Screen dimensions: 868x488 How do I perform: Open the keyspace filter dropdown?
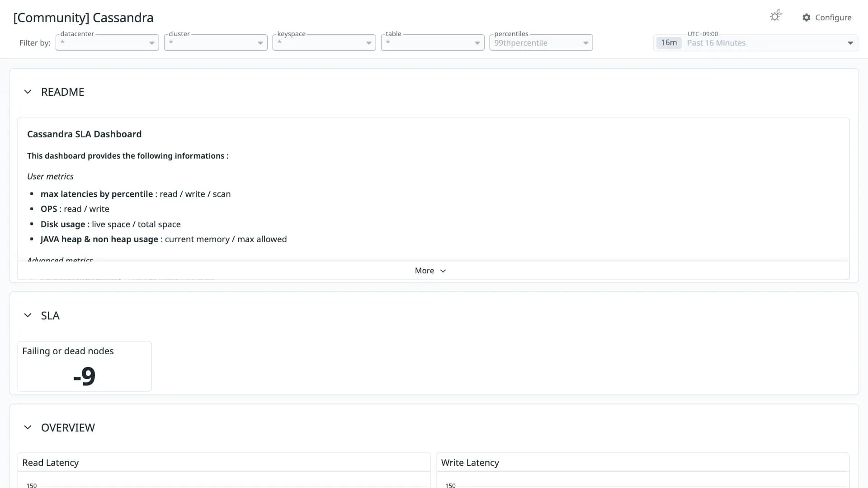pos(324,43)
